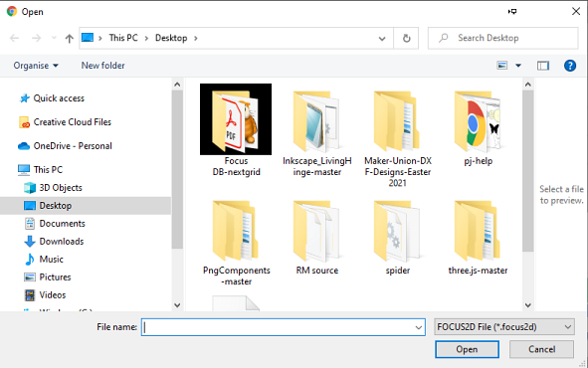Open Documents in navigation tree
The image size is (588, 368).
point(63,224)
